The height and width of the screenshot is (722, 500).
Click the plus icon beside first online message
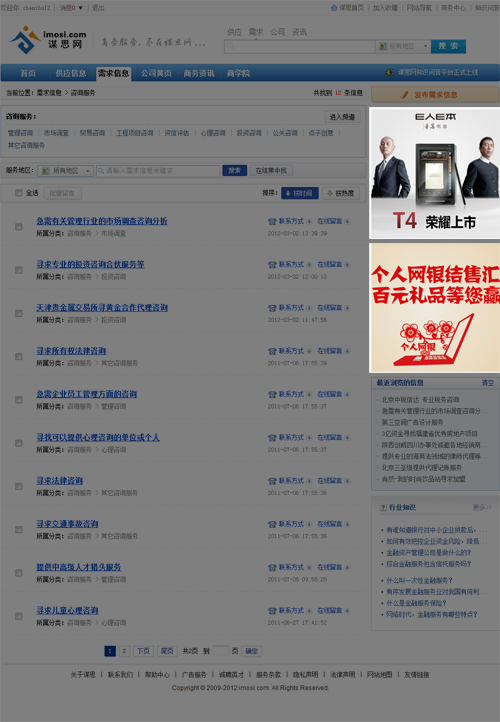[347, 221]
